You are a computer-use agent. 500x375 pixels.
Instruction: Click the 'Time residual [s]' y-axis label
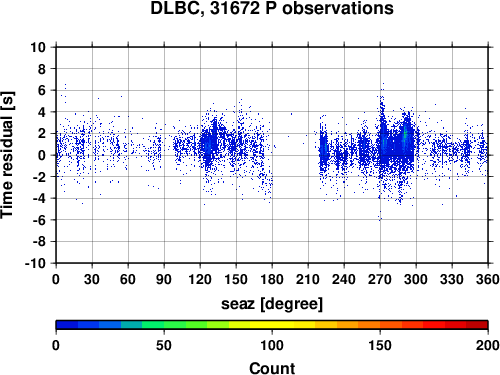coord(7,155)
